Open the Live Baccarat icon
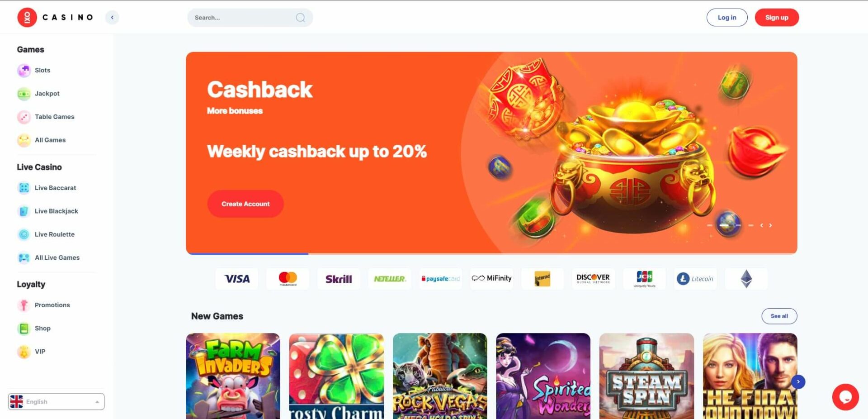 (24, 188)
